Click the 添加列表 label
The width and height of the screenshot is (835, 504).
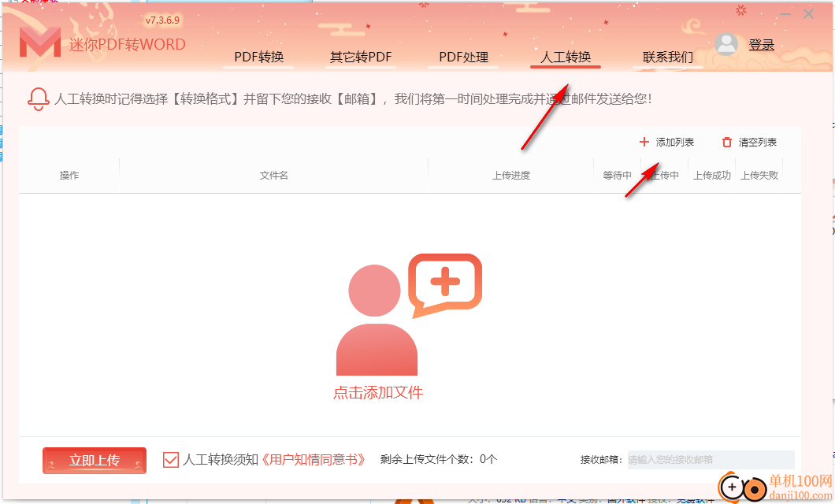(x=675, y=142)
